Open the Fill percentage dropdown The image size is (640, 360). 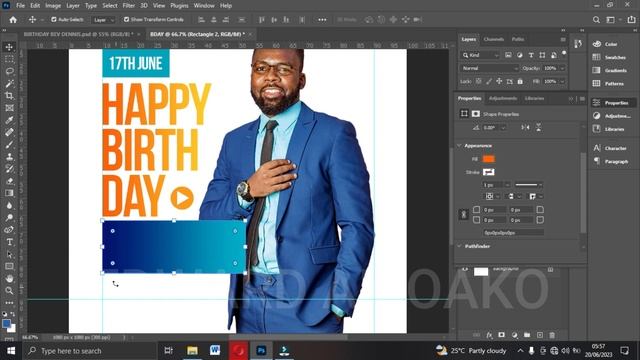pos(562,82)
